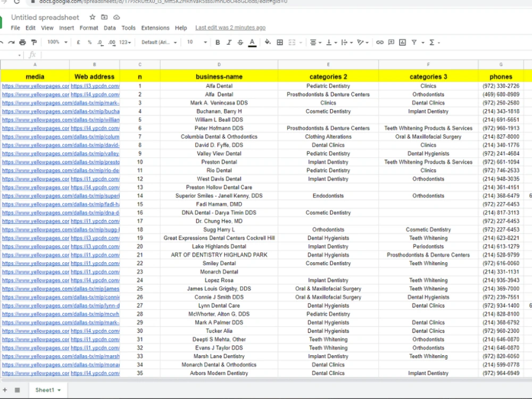Check the cloud document status icon
The width and height of the screenshot is (532, 399).
click(x=117, y=18)
